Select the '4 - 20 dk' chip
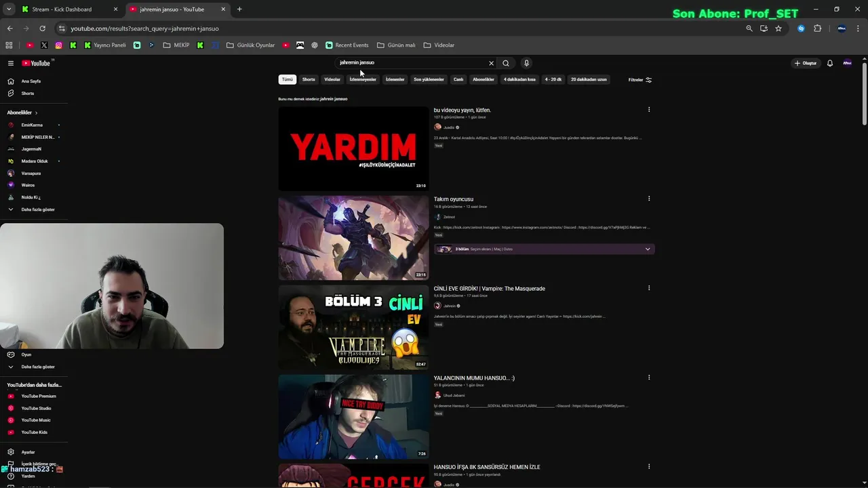This screenshot has width=868, height=488. pyautogui.click(x=553, y=79)
